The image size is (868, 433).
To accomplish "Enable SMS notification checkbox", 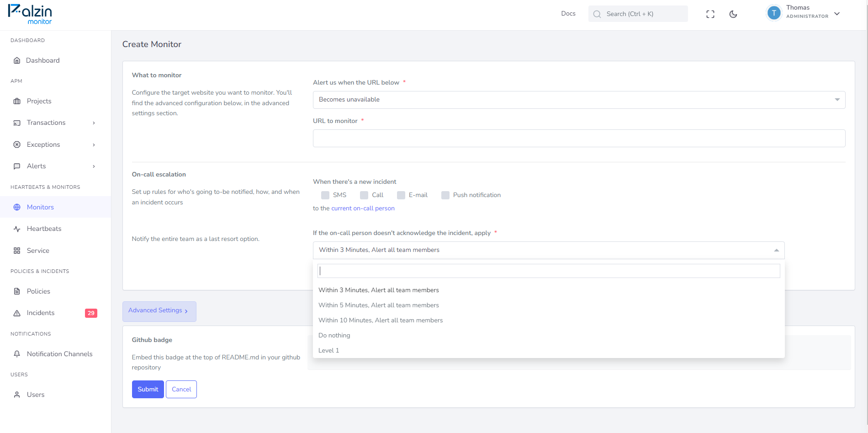I will coord(325,195).
